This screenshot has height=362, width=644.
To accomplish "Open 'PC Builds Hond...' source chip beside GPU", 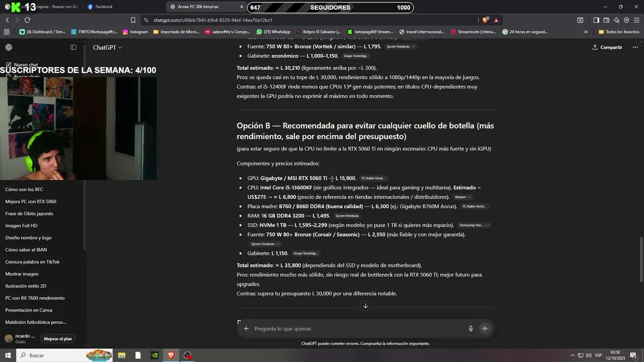I will tap(373, 178).
